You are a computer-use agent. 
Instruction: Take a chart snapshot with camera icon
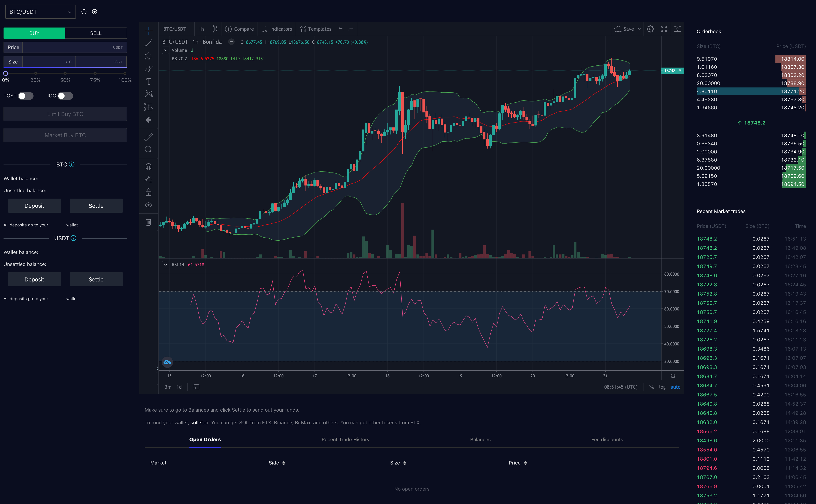click(x=677, y=29)
